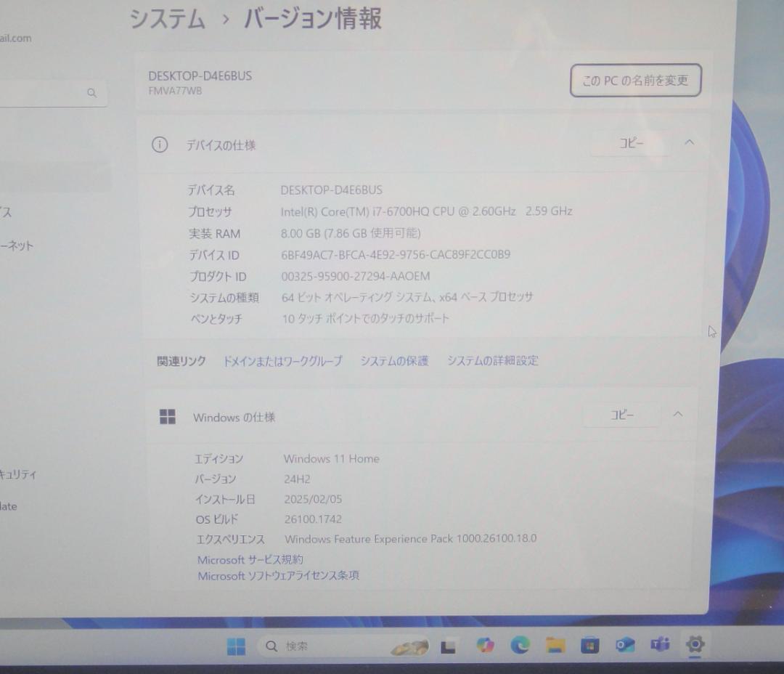This screenshot has width=784, height=674.
Task: Click the settings search input field
Action: click(x=44, y=93)
